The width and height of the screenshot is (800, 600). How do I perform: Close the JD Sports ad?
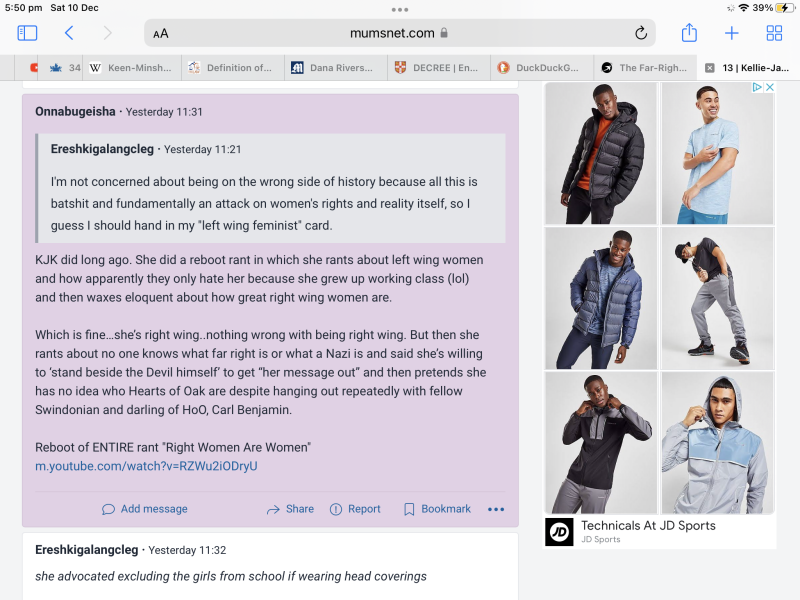(769, 88)
